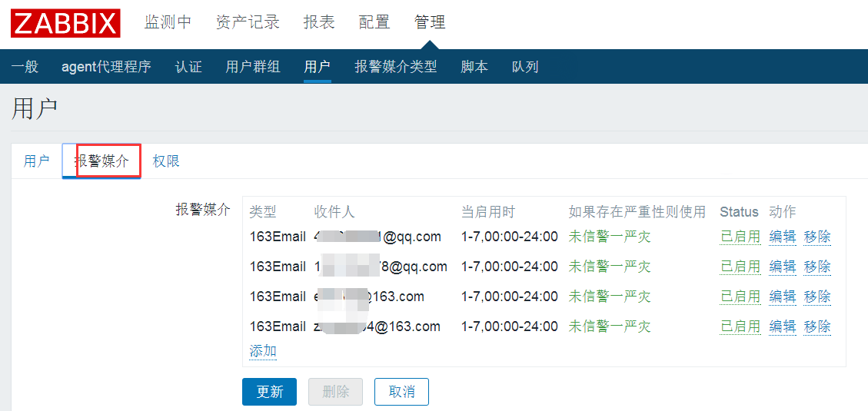The height and width of the screenshot is (411, 868).
Task: Open the 报表 top menu
Action: (319, 22)
